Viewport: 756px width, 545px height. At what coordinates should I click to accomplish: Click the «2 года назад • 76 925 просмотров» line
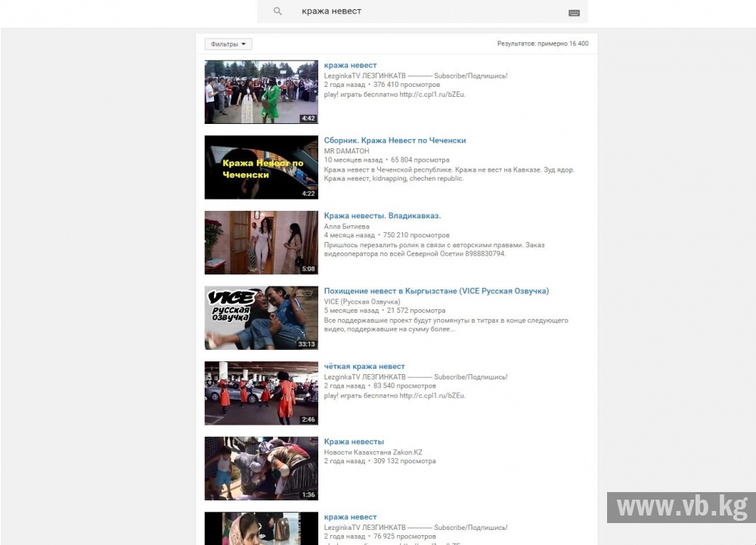pyautogui.click(x=380, y=536)
